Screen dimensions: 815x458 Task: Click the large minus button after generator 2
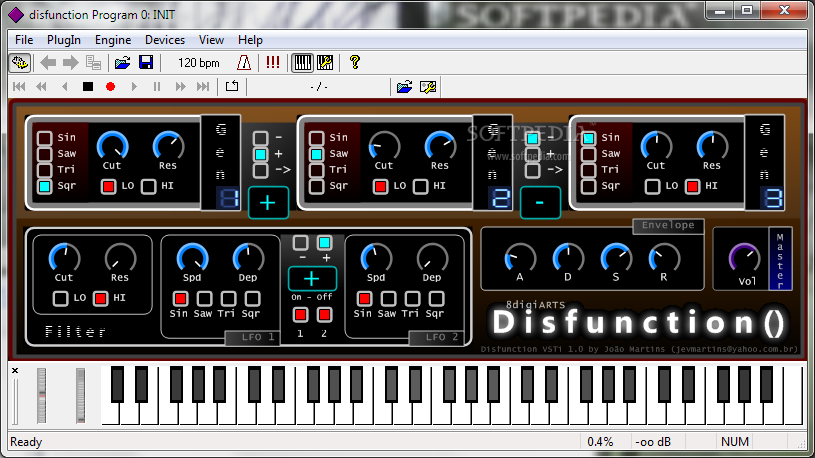540,202
